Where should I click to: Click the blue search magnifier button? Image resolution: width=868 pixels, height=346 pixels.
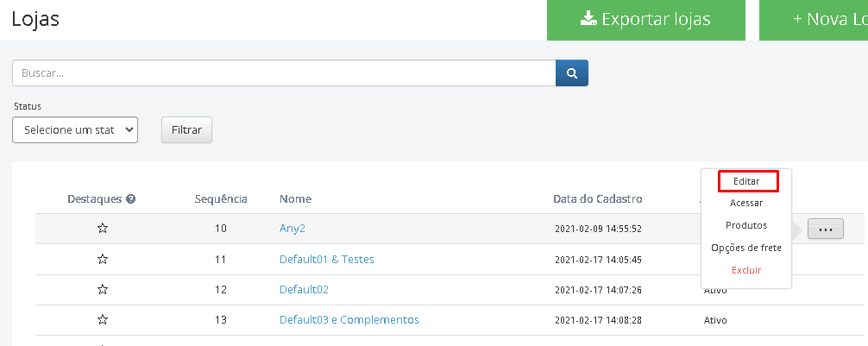coord(572,73)
